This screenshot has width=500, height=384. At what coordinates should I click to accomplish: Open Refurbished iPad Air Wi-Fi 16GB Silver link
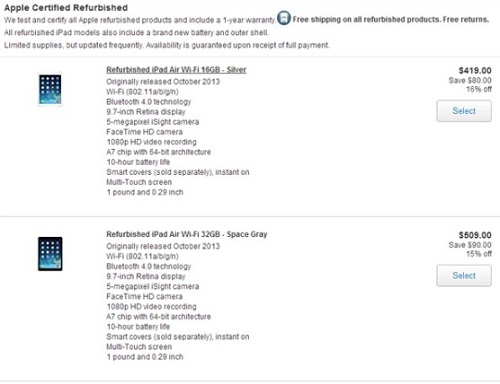click(176, 70)
